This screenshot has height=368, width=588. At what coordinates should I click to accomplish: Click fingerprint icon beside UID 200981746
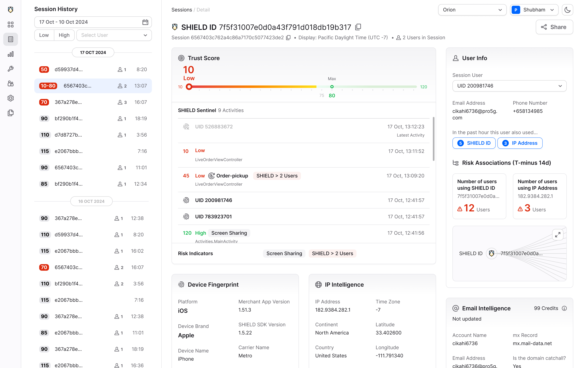pos(186,200)
